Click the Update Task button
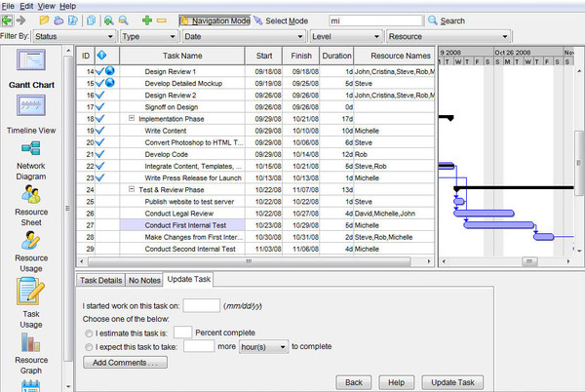Screen dimensions: 585x392 click(457, 381)
